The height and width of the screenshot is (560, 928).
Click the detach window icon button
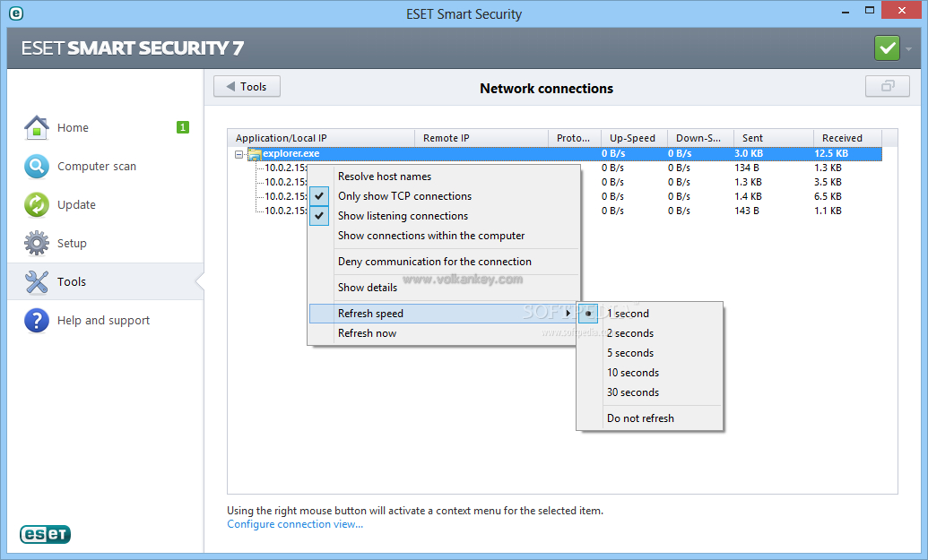(x=887, y=87)
